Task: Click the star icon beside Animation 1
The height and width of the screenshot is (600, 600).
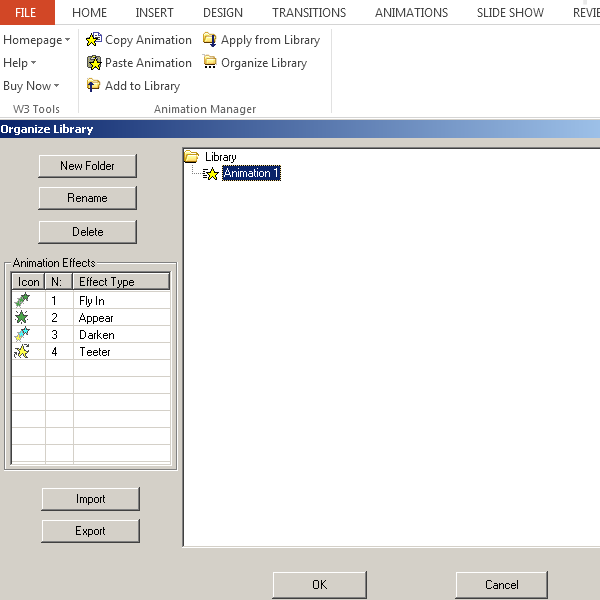Action: coord(210,174)
